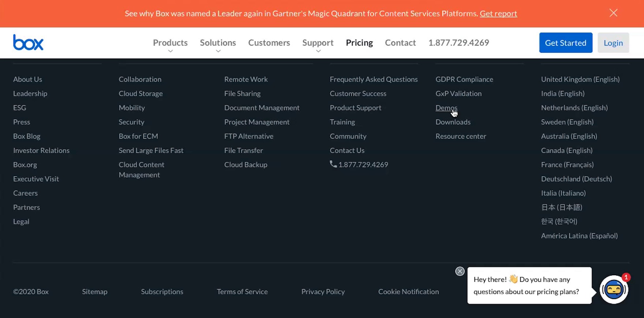This screenshot has height=318, width=644.
Task: Open the Privacy Policy link
Action: (x=323, y=292)
